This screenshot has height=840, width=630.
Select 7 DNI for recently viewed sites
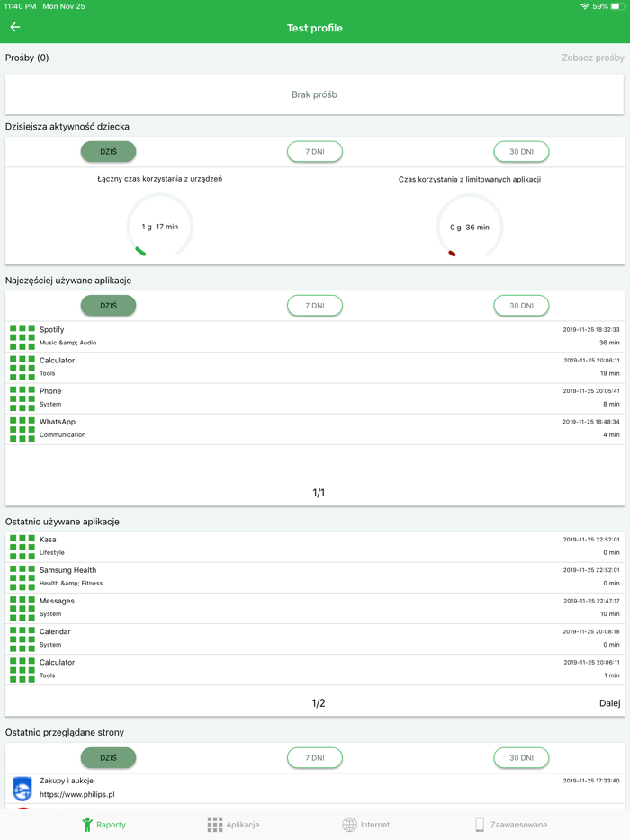[x=315, y=757]
